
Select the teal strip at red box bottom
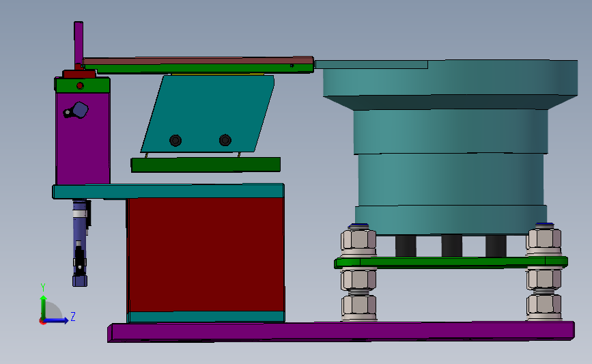206,317
